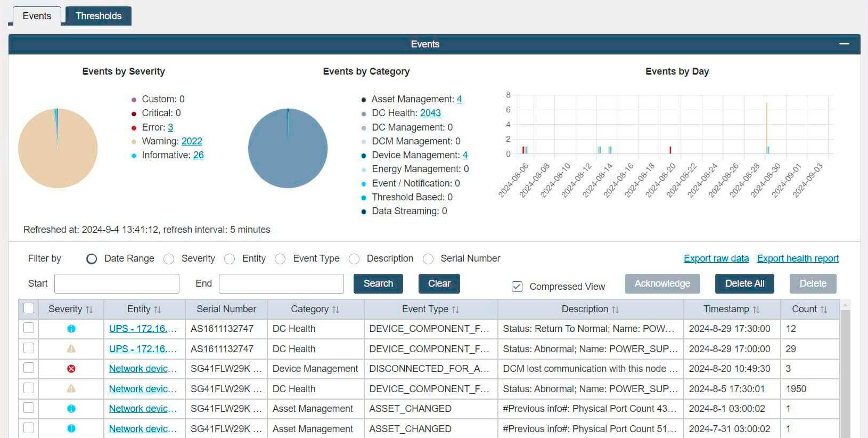Collapse the Events panel with minus icon
This screenshot has width=868, height=438.
point(844,44)
